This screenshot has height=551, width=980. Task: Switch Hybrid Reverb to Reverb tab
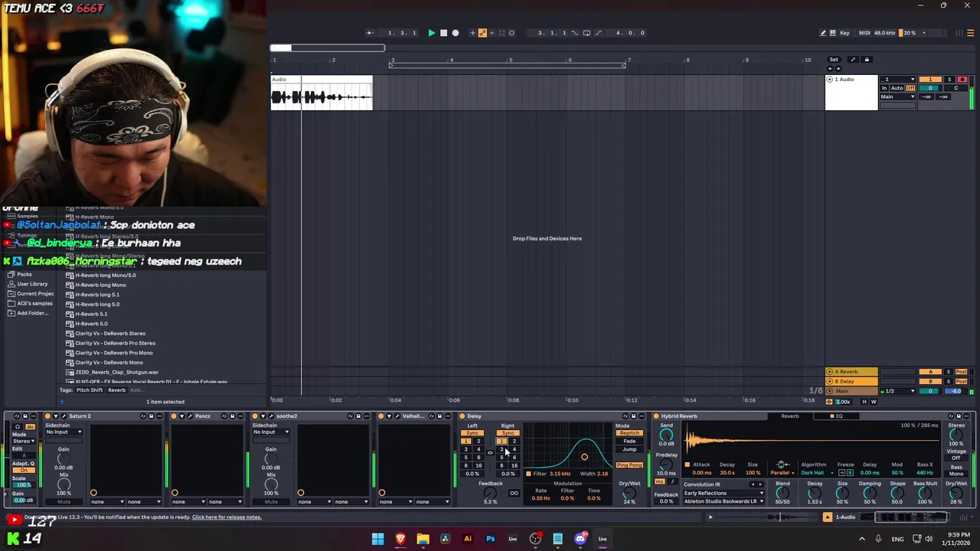pos(790,416)
